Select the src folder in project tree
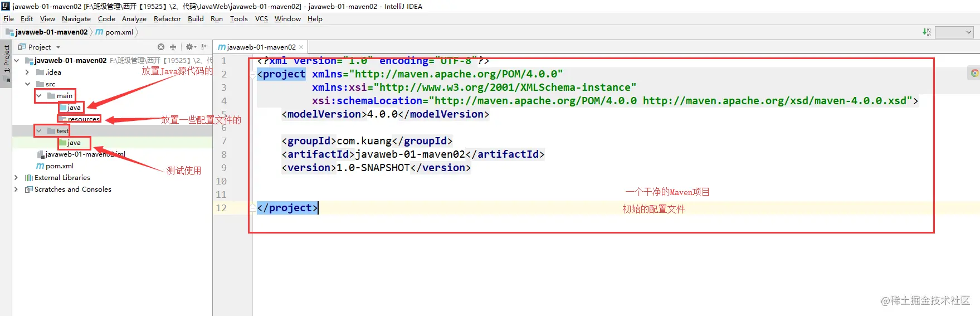Screen dimensions: 980x316 [46, 84]
